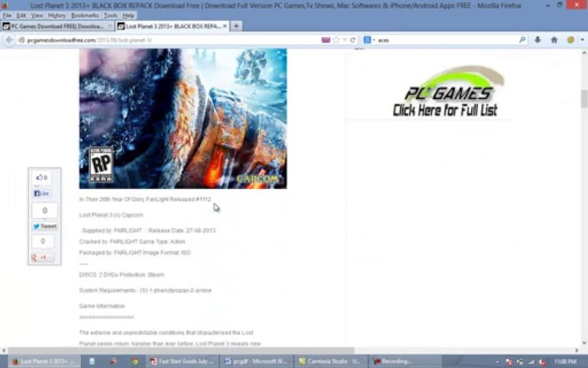The width and height of the screenshot is (588, 368).
Task: Open the bookmarks dropdown arrow beside the star
Action: [x=344, y=40]
